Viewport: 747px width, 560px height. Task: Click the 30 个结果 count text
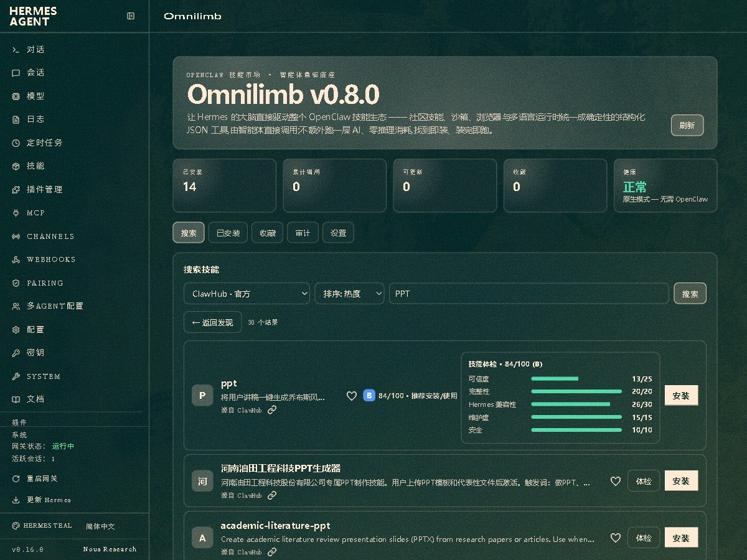tap(263, 322)
